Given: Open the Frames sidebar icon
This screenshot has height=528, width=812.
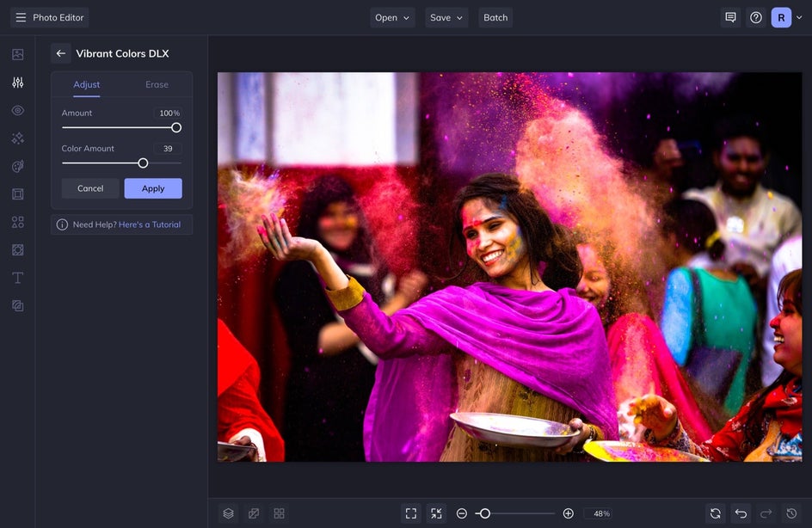Looking at the screenshot, I should [x=17, y=194].
